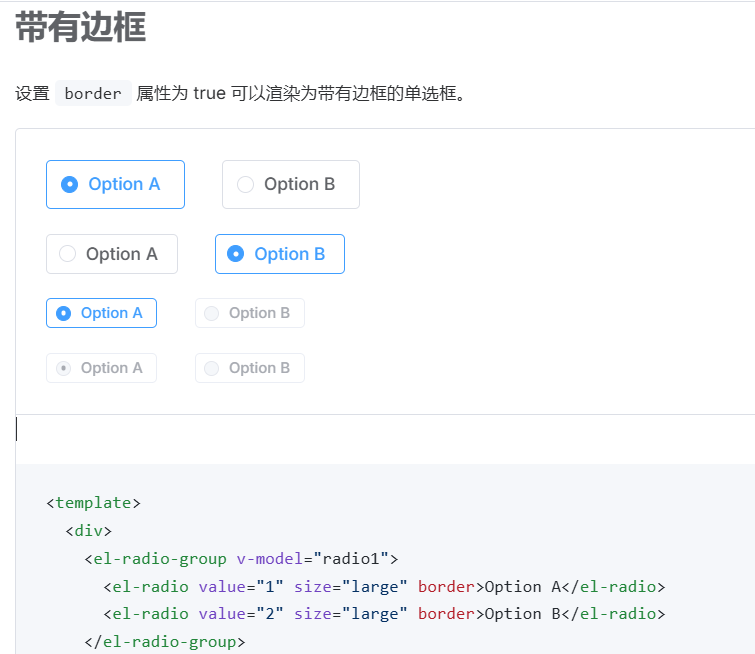Click the <template> line in code block
This screenshot has height=654, width=755.
93,503
